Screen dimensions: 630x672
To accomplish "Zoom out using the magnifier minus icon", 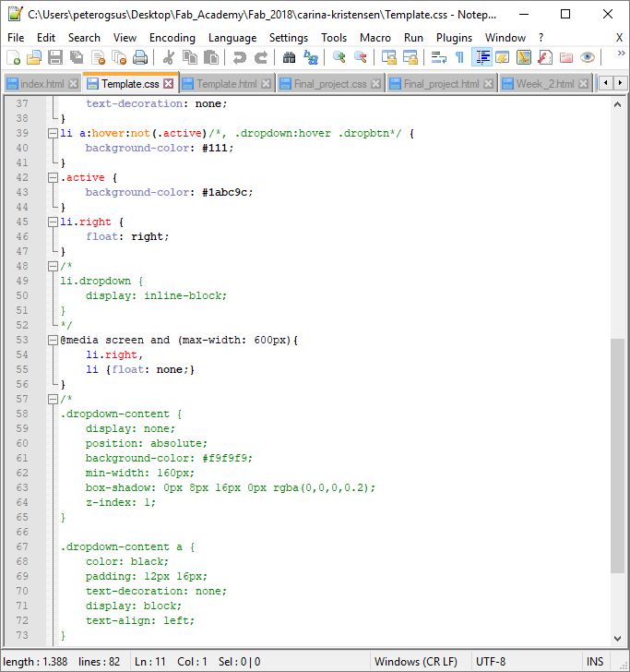I will tap(360, 57).
